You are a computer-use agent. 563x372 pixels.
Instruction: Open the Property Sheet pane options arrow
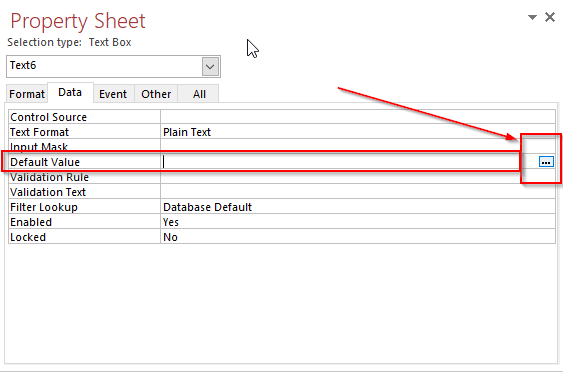[x=532, y=17]
